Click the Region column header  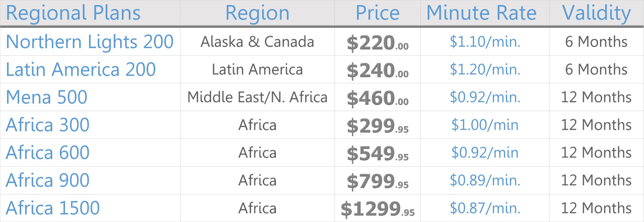click(257, 13)
